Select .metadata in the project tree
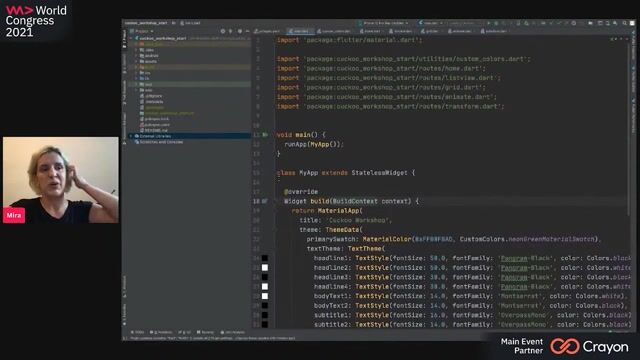 pos(151,102)
